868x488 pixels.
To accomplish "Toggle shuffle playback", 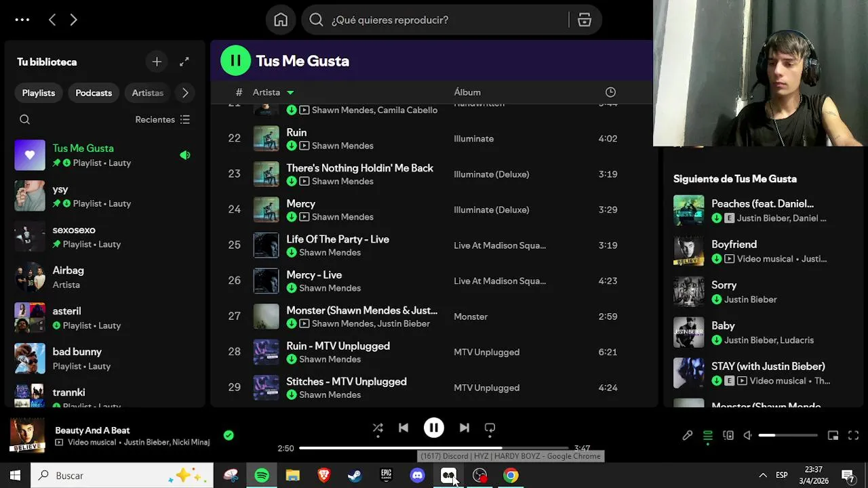I will 378,428.
